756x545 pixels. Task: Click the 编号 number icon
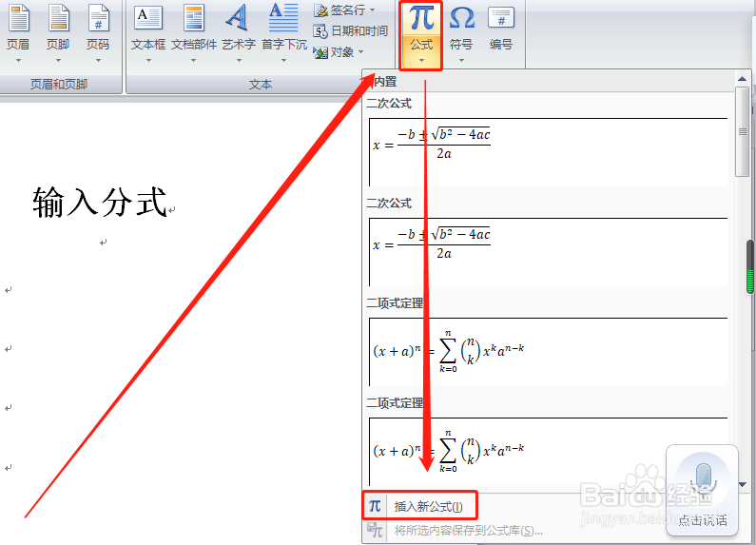pyautogui.click(x=501, y=18)
